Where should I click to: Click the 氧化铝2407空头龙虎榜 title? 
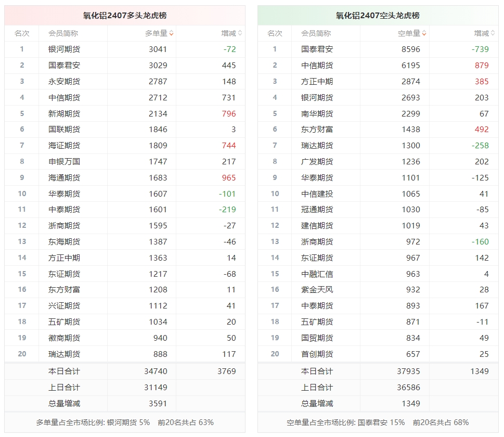378,16
